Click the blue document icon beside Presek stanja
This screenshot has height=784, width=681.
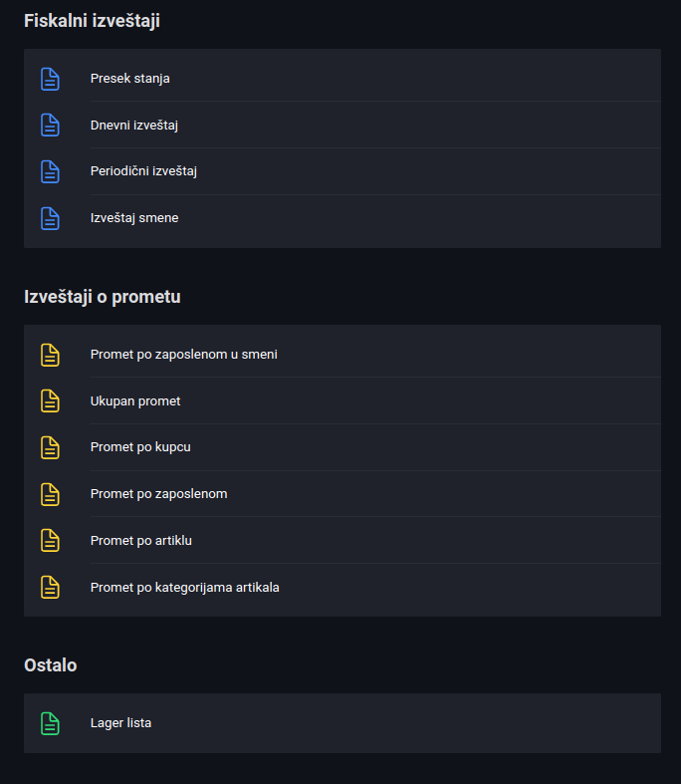[50, 79]
